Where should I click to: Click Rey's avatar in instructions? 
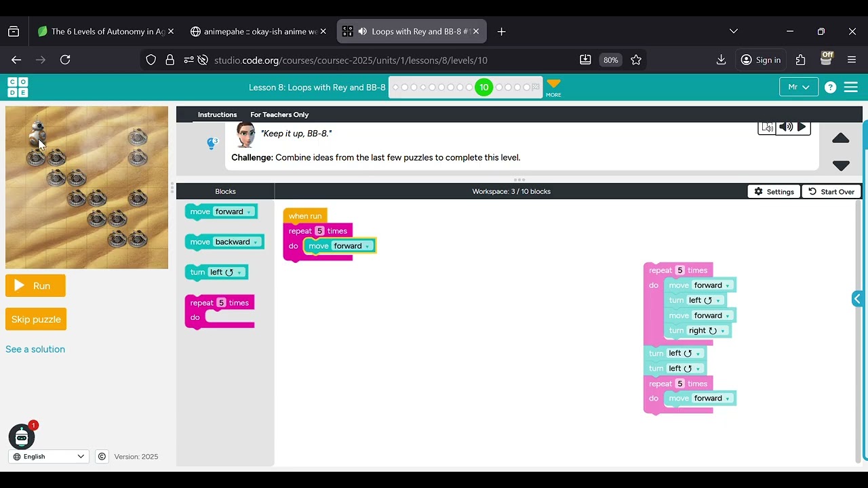(245, 135)
